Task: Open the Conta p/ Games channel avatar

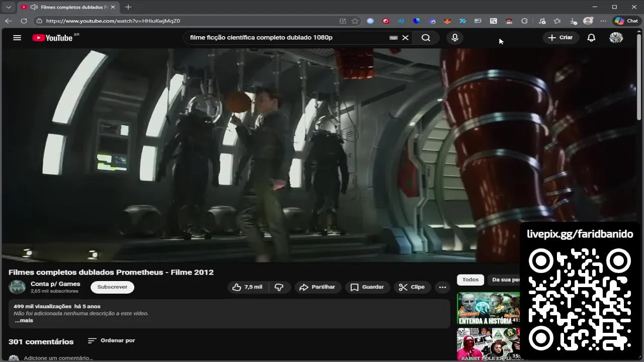Action: [17, 287]
